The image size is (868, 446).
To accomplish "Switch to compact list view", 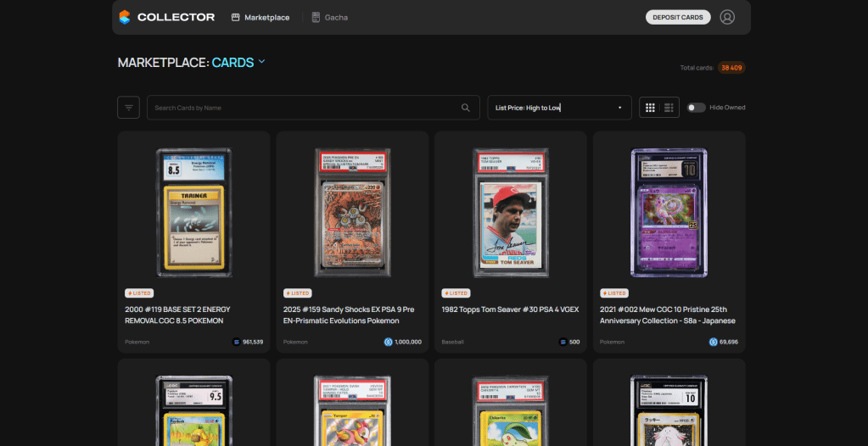I will coord(669,108).
